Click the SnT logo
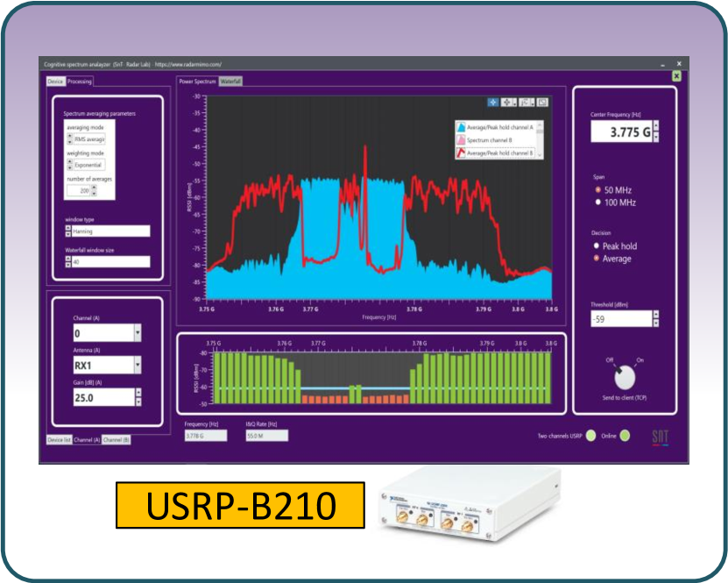 pos(661,437)
